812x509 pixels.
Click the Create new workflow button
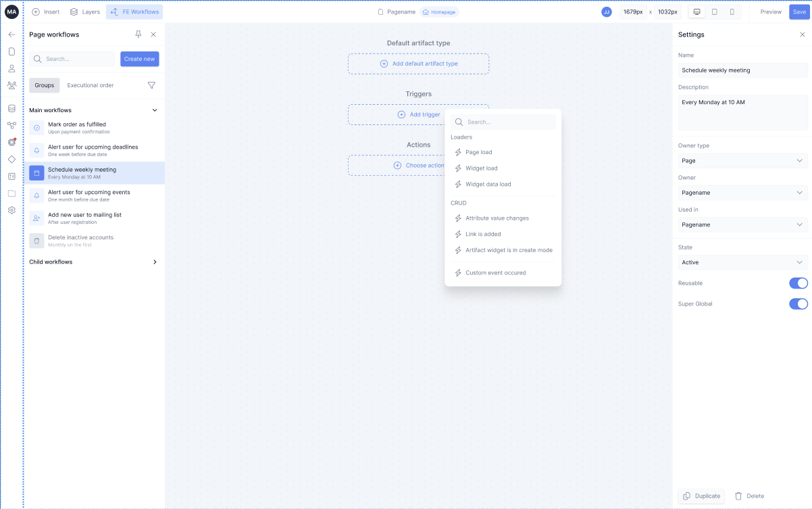(139, 59)
